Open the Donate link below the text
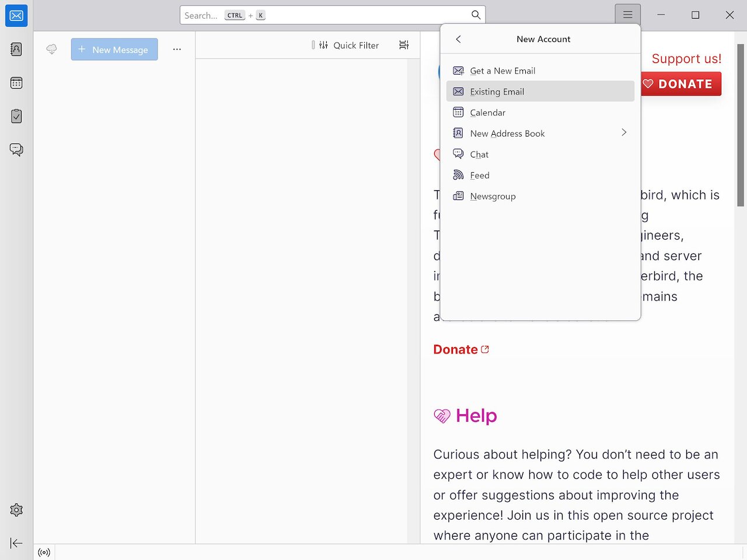 pos(455,349)
